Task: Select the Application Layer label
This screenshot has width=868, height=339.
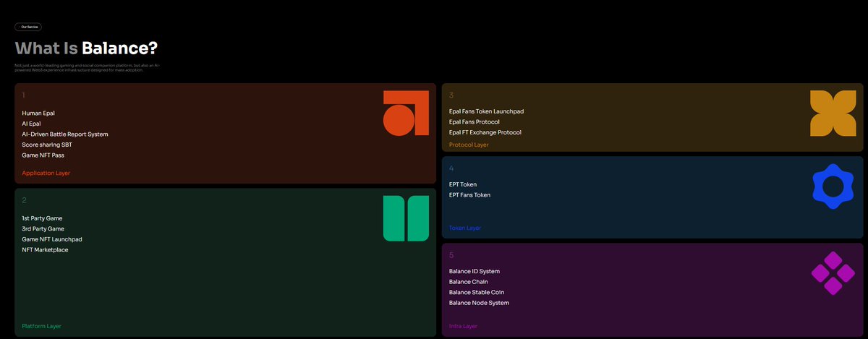Action: (x=46, y=173)
